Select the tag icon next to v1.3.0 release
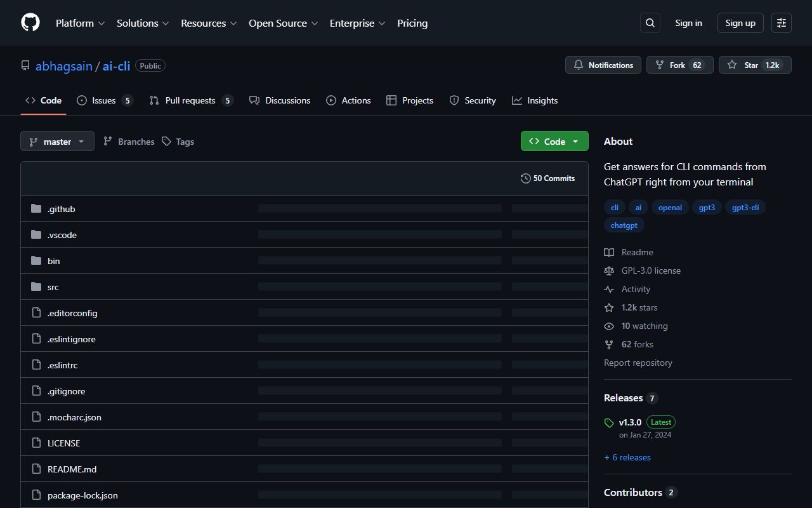The image size is (812, 508). click(609, 422)
